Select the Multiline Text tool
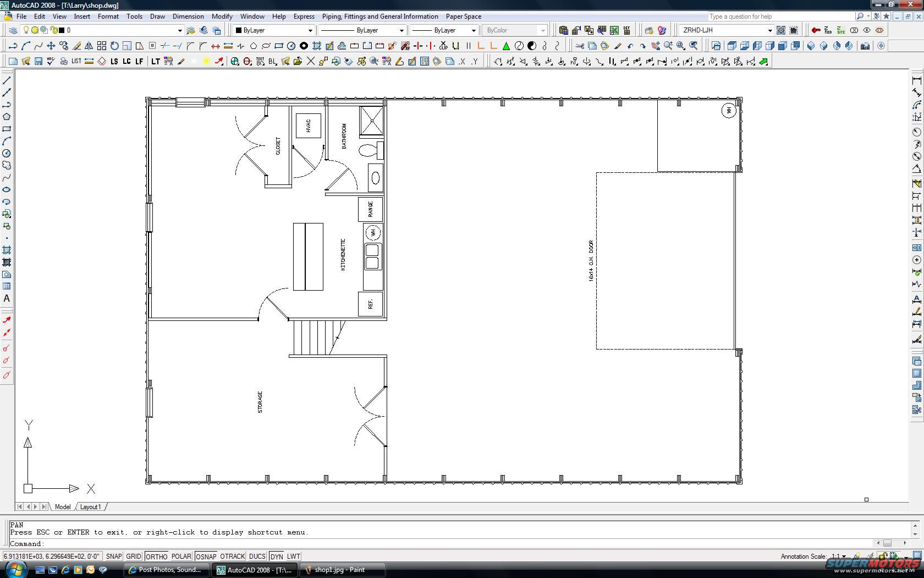The width and height of the screenshot is (924, 578). [x=7, y=298]
